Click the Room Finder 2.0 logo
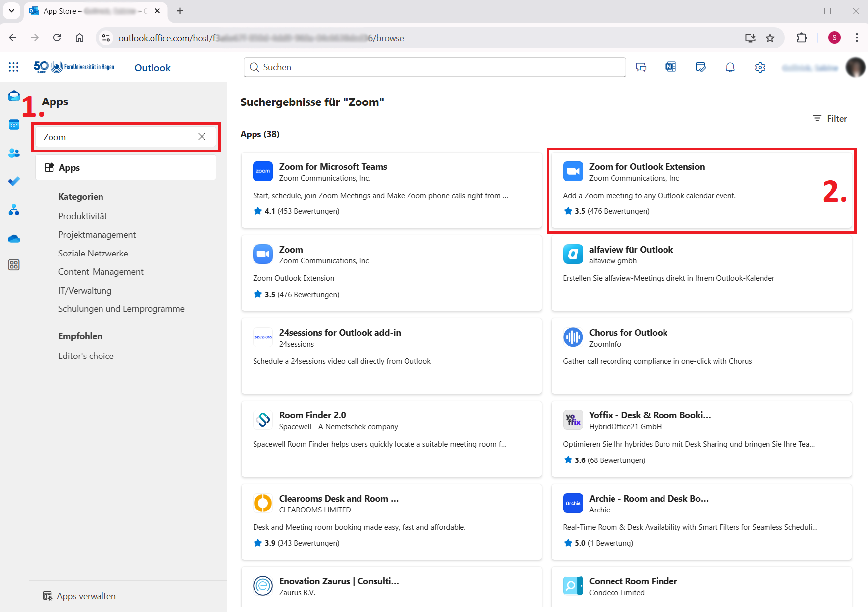Image resolution: width=868 pixels, height=612 pixels. coord(263,420)
